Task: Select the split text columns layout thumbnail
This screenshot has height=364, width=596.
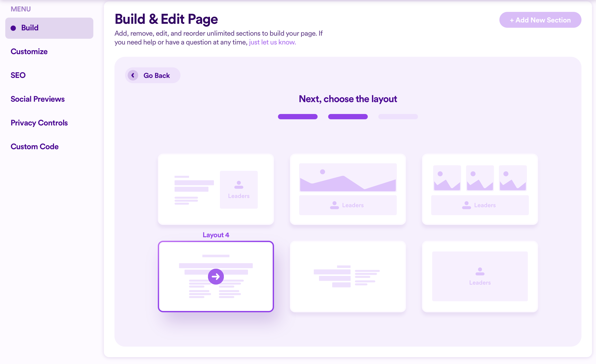Action: (348, 276)
